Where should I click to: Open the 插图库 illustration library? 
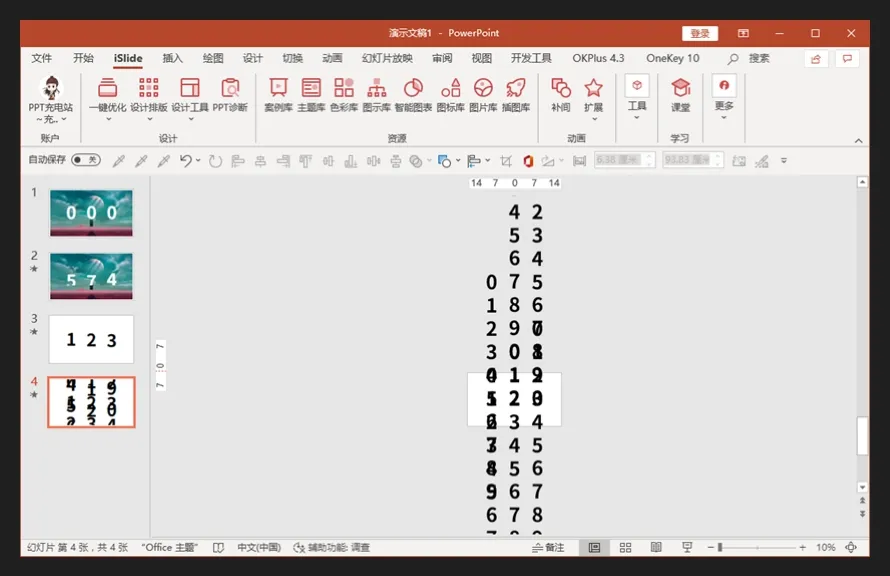point(516,89)
